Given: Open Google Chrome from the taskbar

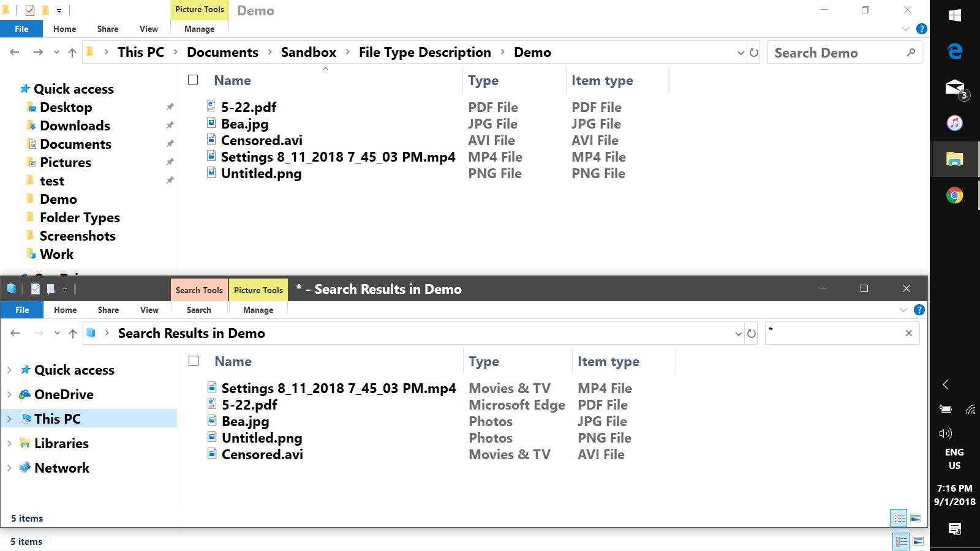Looking at the screenshot, I should point(954,195).
